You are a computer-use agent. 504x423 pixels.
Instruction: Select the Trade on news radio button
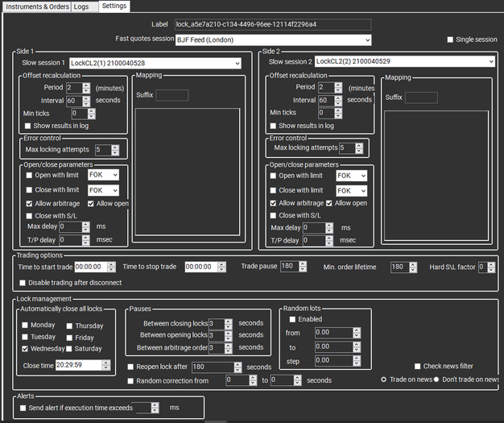(384, 379)
